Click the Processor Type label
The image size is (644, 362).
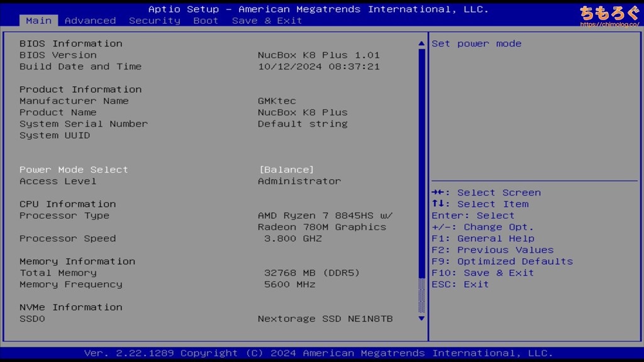click(x=65, y=216)
